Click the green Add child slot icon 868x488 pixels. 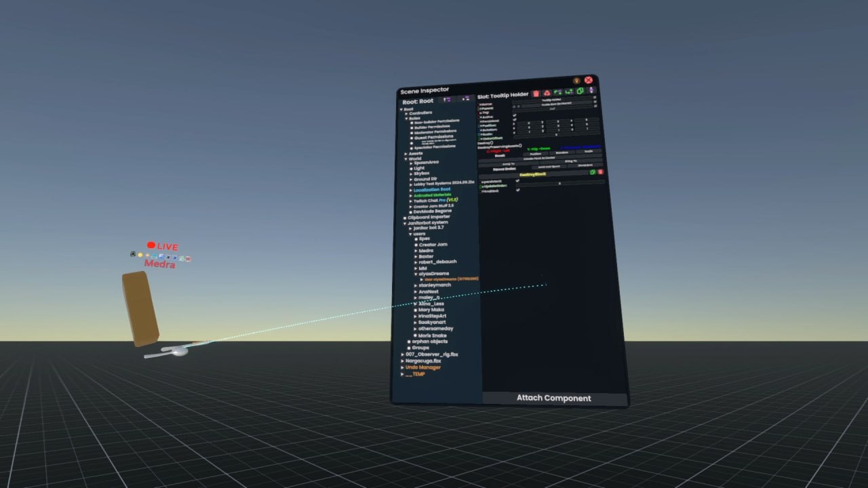point(569,91)
